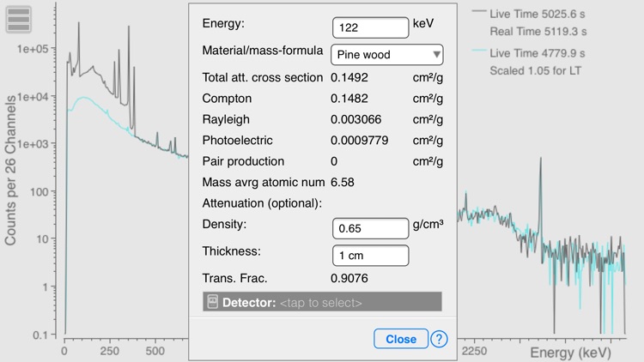Click the Trans. Frac. value 0.9076
Screen dimensions: 644x362
[x=349, y=278]
